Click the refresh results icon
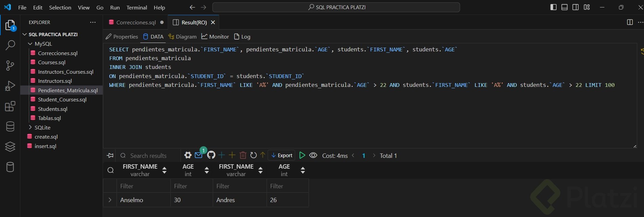This screenshot has width=644, height=217. 253,155
